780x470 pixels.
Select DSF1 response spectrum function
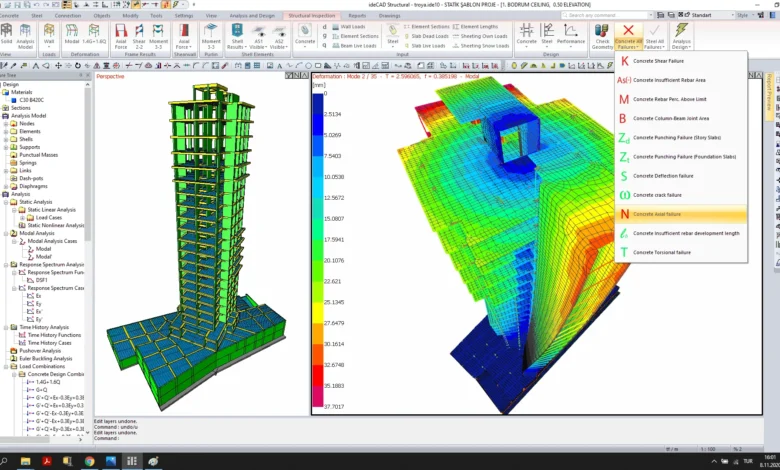pos(41,281)
